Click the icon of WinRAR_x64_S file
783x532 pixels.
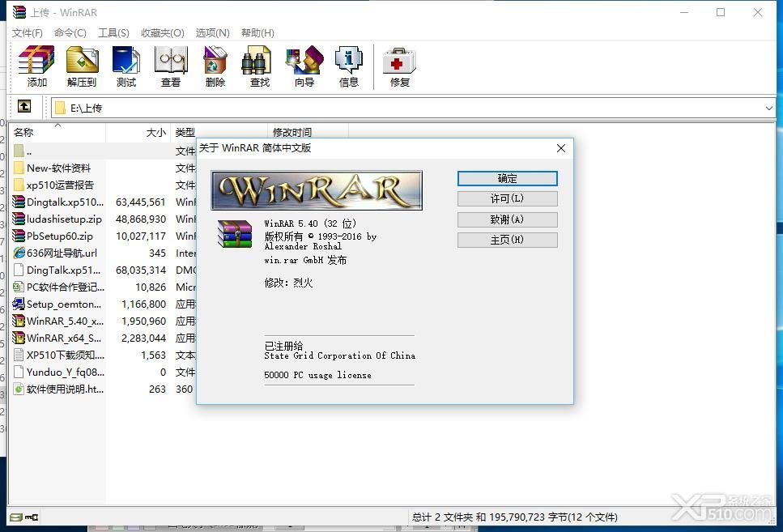click(19, 338)
